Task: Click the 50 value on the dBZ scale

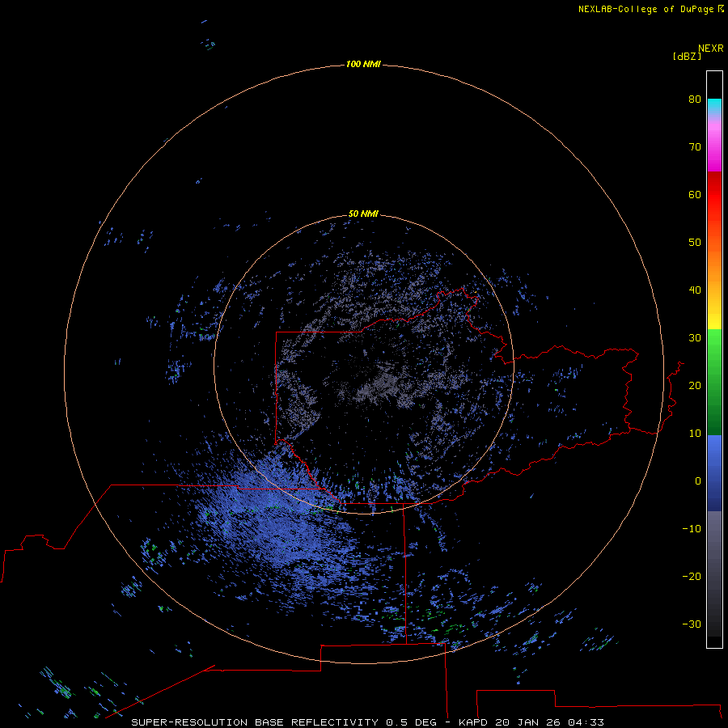Action: 695,243
